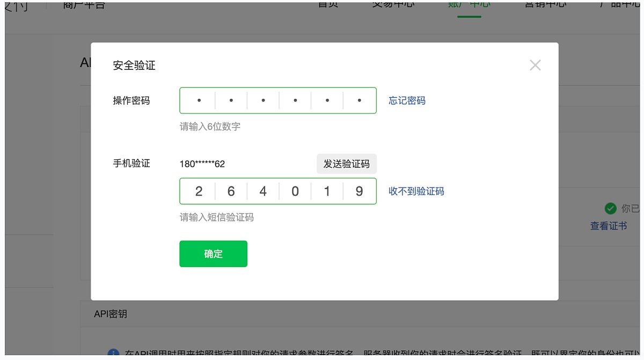The width and height of the screenshot is (644, 360).
Task: Click the green check icon in background page
Action: 610,208
